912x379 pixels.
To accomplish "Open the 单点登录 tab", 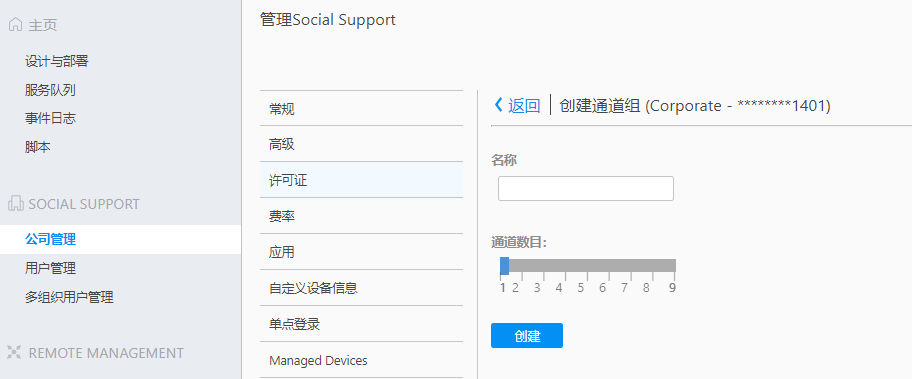I will coord(361,324).
